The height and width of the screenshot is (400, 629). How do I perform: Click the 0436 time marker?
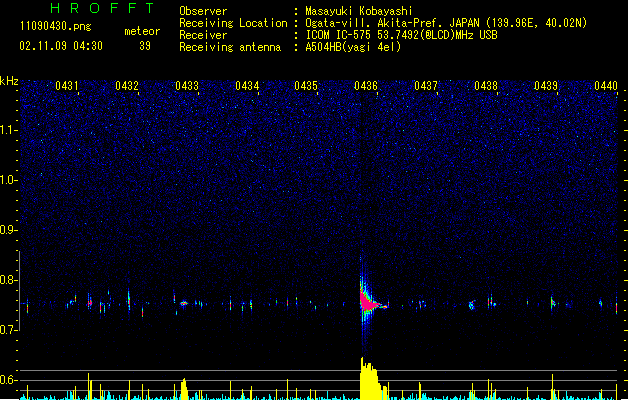click(x=366, y=86)
